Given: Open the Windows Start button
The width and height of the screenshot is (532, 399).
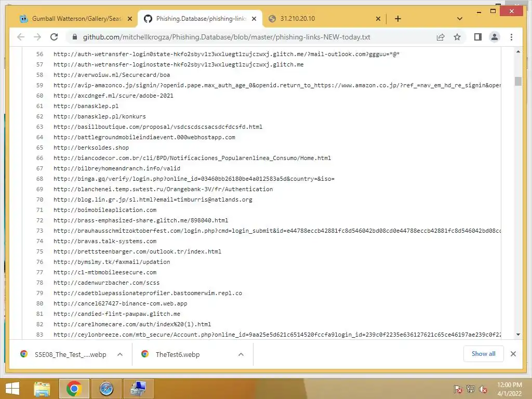Looking at the screenshot, I should click(x=12, y=389).
